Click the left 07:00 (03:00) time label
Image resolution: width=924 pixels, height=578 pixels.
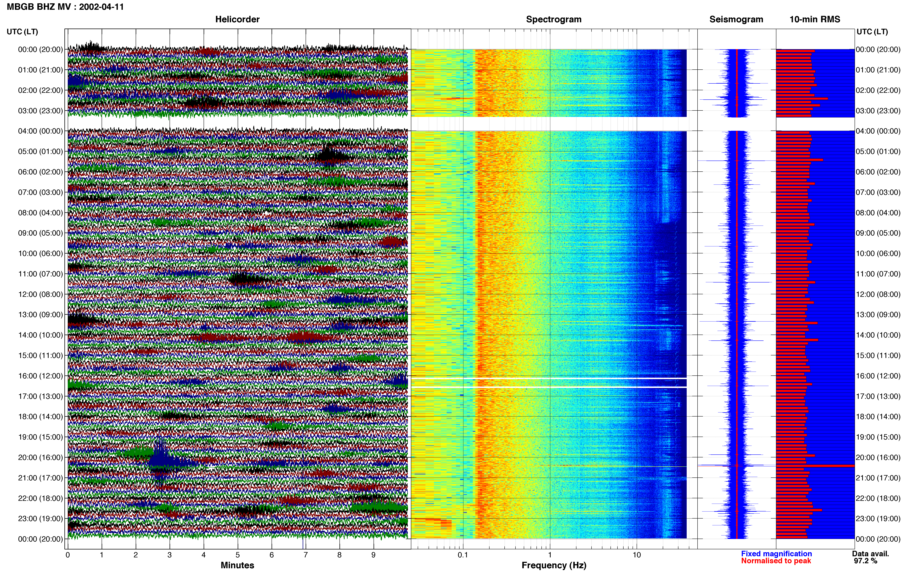pyautogui.click(x=41, y=192)
